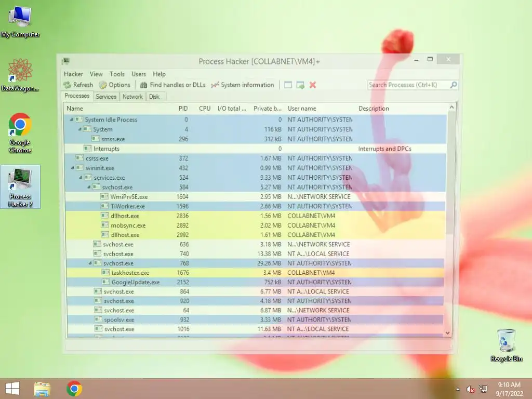532x399 pixels.
Task: Select the csrss.exe process
Action: pyautogui.click(x=255, y=158)
